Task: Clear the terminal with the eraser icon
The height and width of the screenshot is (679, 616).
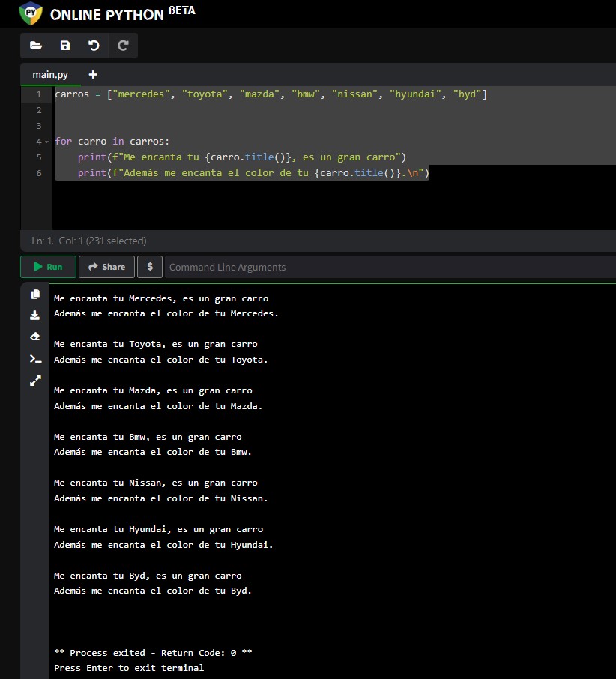Action: 35,337
